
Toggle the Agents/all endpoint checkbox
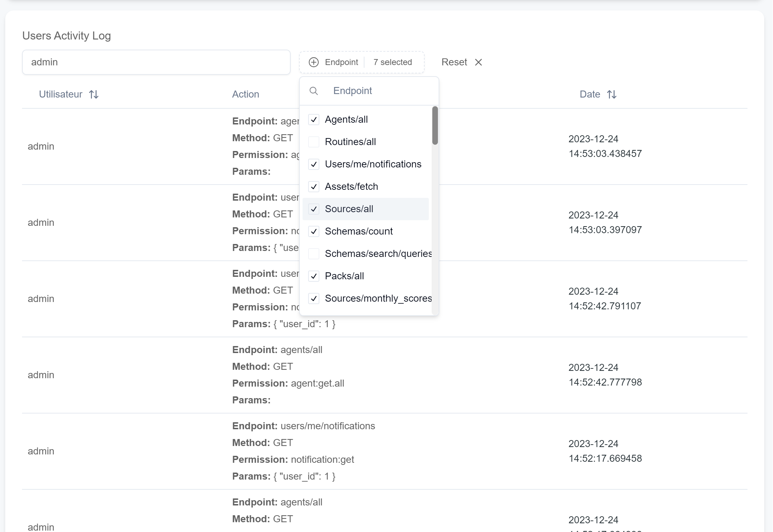tap(314, 119)
